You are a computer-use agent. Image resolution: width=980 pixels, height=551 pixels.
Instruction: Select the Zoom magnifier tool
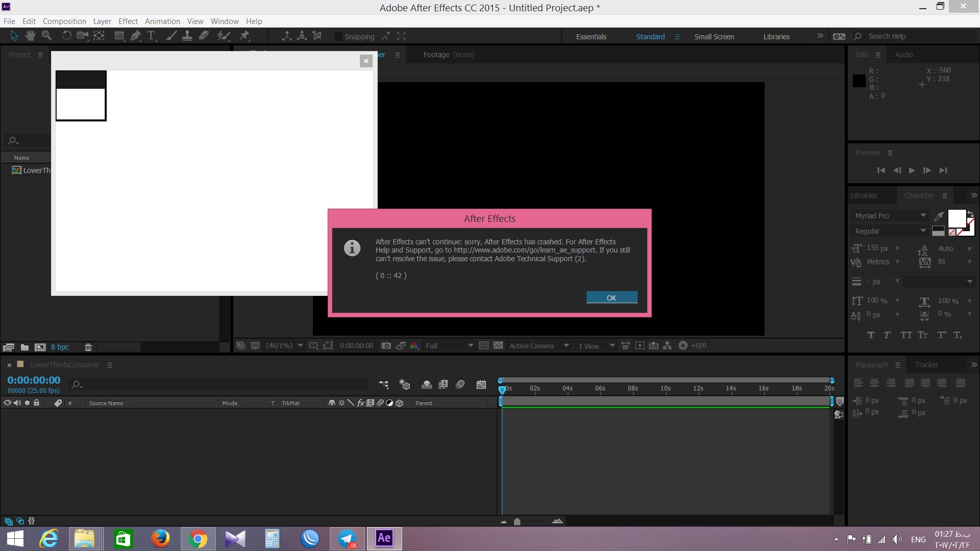[x=46, y=36]
